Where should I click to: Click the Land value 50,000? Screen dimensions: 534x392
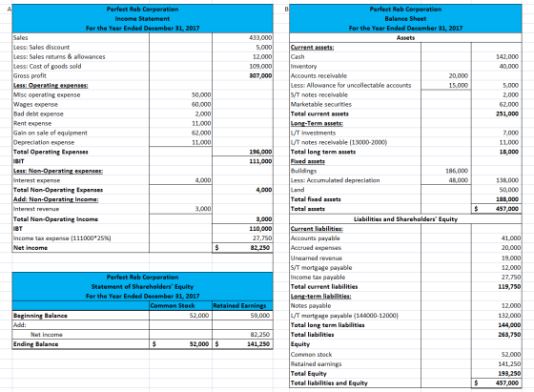click(509, 190)
